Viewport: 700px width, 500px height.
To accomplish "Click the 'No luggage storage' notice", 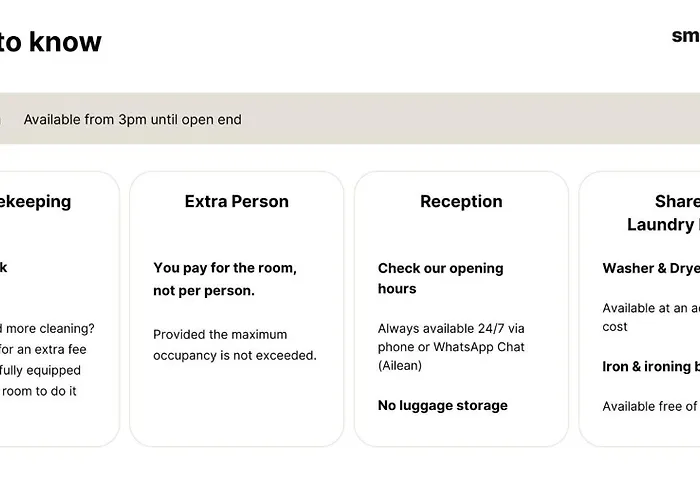I will pyautogui.click(x=442, y=405).
